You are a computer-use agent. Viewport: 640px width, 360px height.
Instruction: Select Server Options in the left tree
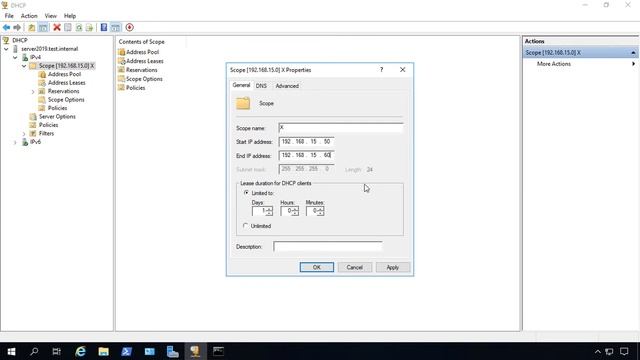[x=57, y=116]
